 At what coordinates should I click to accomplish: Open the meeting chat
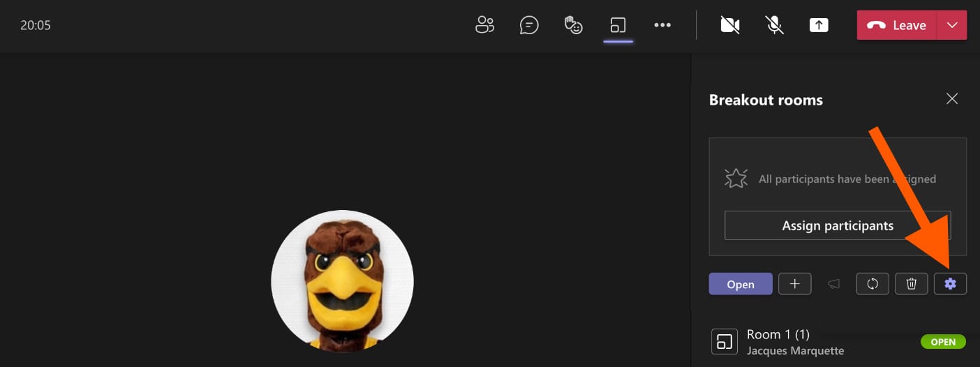coord(529,25)
